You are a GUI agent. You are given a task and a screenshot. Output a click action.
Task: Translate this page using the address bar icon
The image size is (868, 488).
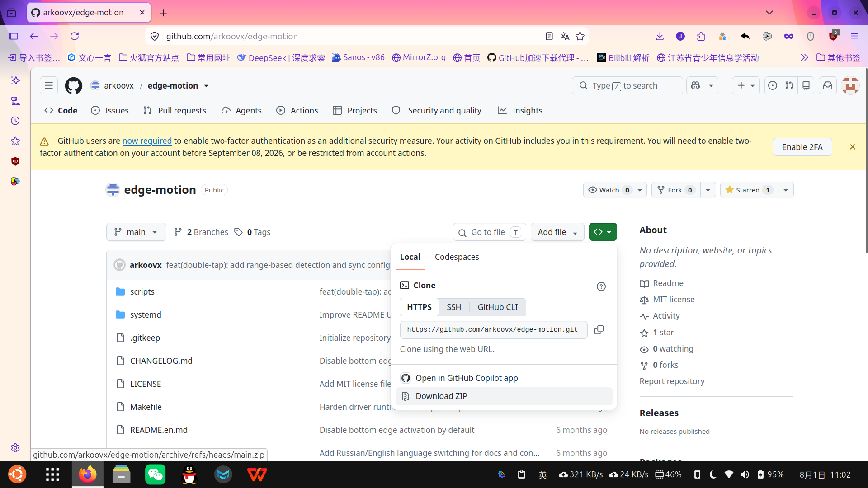coord(565,36)
